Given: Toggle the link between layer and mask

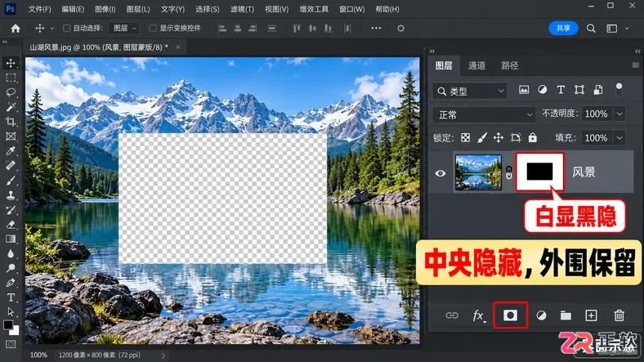Looking at the screenshot, I should [509, 172].
